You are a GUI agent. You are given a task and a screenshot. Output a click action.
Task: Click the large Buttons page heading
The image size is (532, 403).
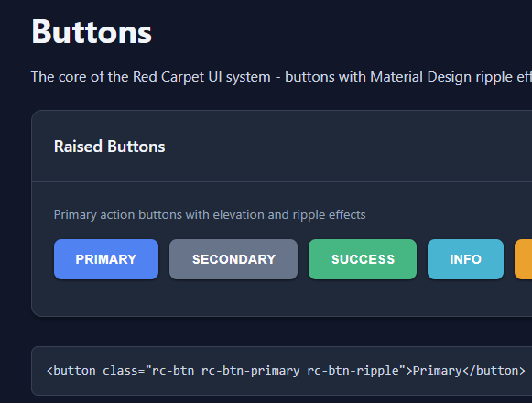[x=92, y=32]
